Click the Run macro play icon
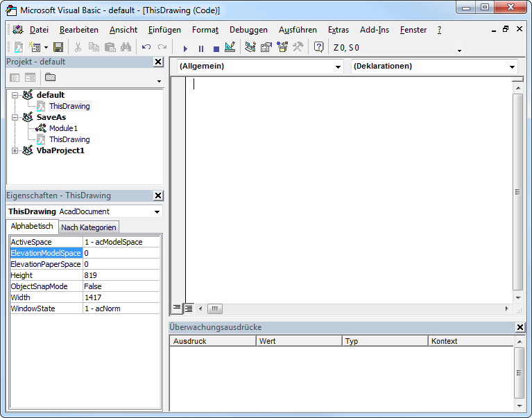Image resolution: width=532 pixels, height=418 pixels. [x=185, y=49]
